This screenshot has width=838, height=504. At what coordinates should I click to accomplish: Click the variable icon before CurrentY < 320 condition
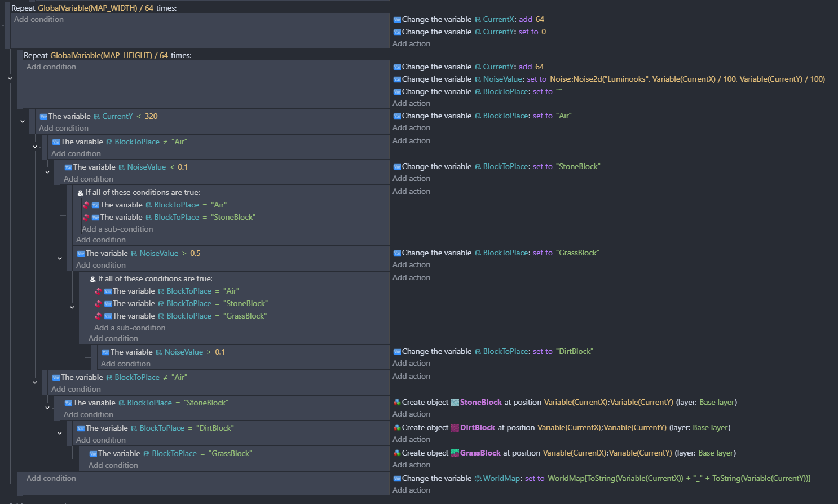coord(43,117)
